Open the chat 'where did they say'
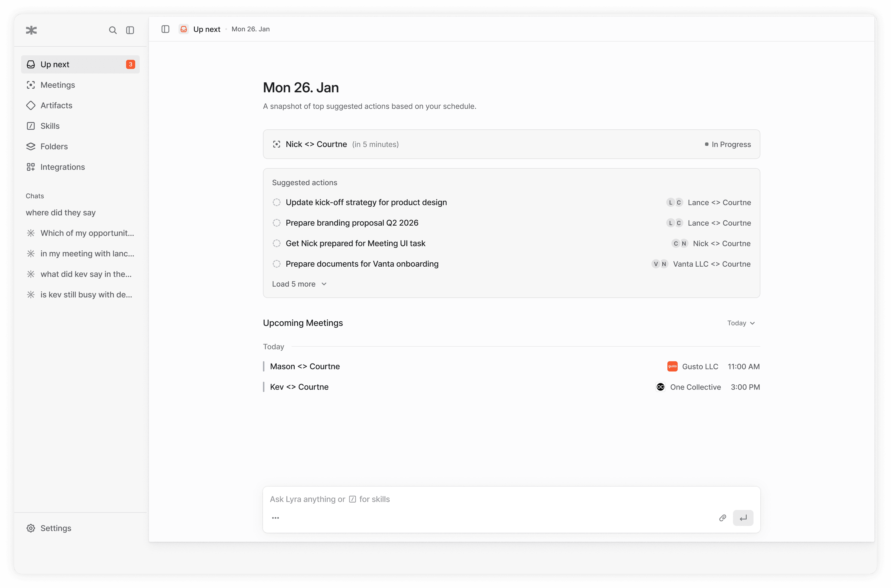The height and width of the screenshot is (588, 891). click(61, 212)
